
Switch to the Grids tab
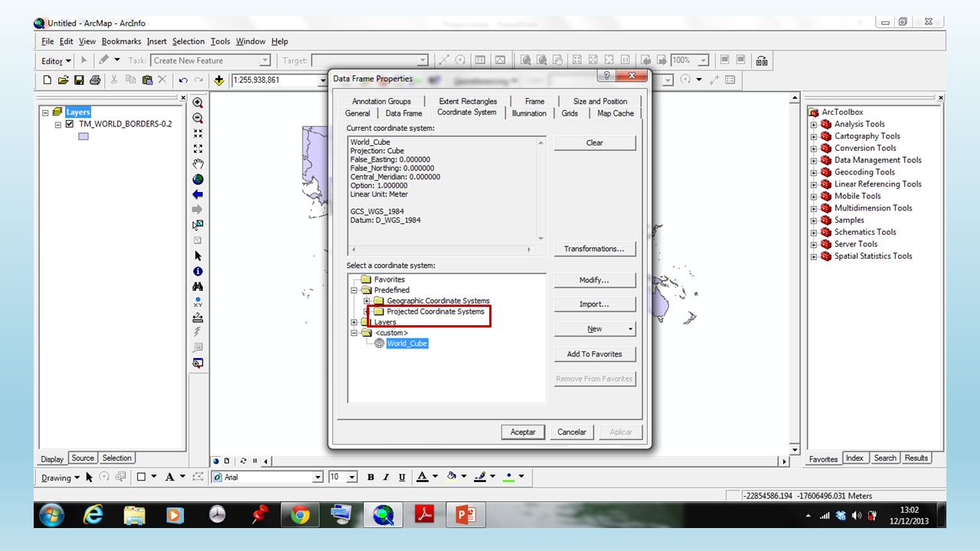(x=570, y=113)
